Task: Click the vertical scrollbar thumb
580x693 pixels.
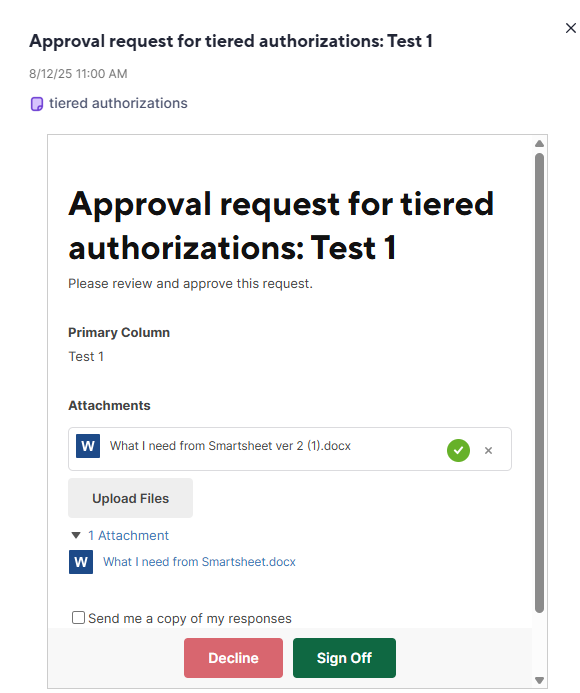Action: [x=539, y=383]
